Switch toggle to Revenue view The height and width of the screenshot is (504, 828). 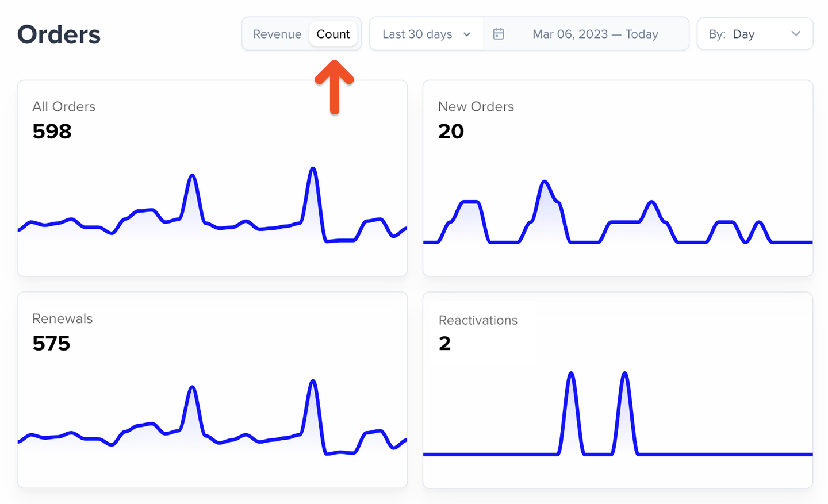click(277, 34)
